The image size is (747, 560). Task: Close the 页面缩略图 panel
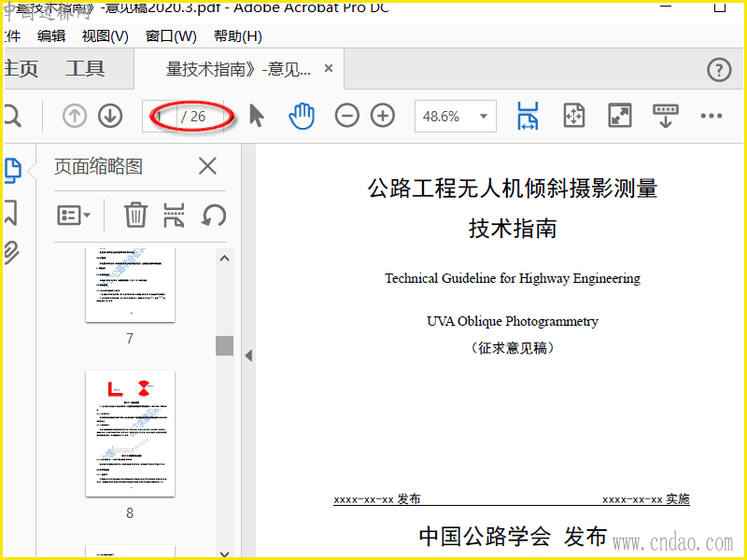207,166
